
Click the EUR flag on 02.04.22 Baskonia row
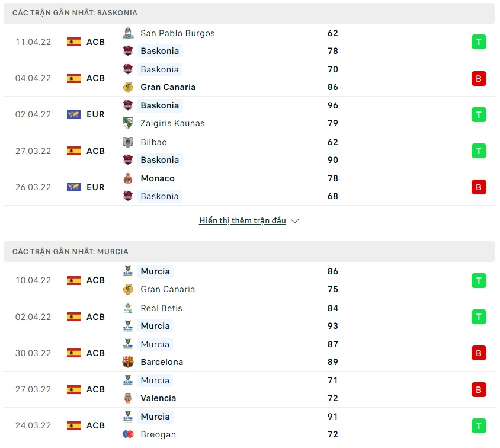pyautogui.click(x=74, y=114)
